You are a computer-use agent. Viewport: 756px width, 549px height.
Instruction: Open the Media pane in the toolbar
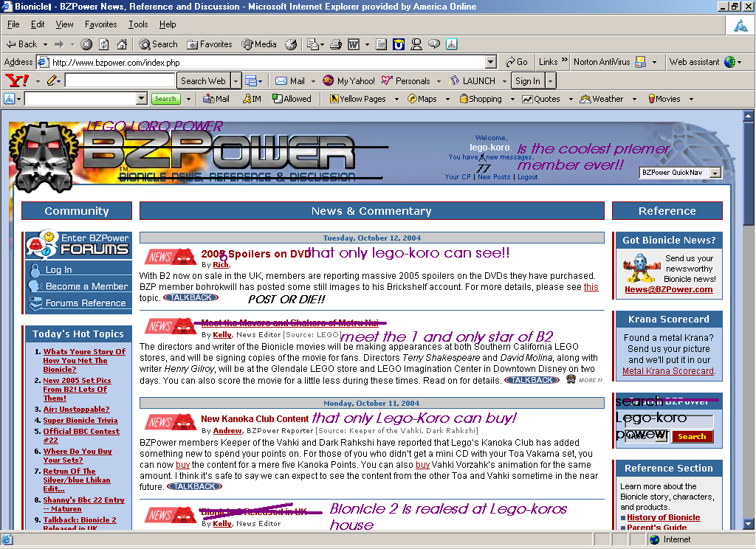[259, 44]
